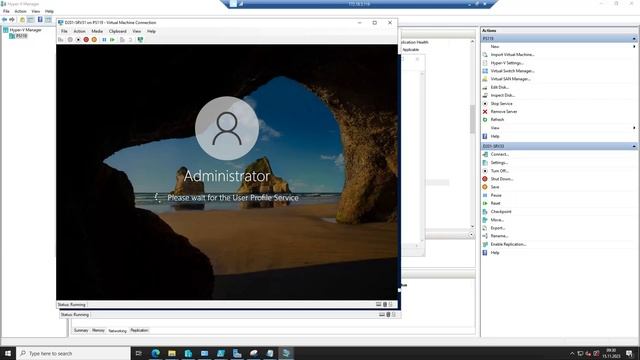Switch to Networking tab in VM details

[x=117, y=331]
